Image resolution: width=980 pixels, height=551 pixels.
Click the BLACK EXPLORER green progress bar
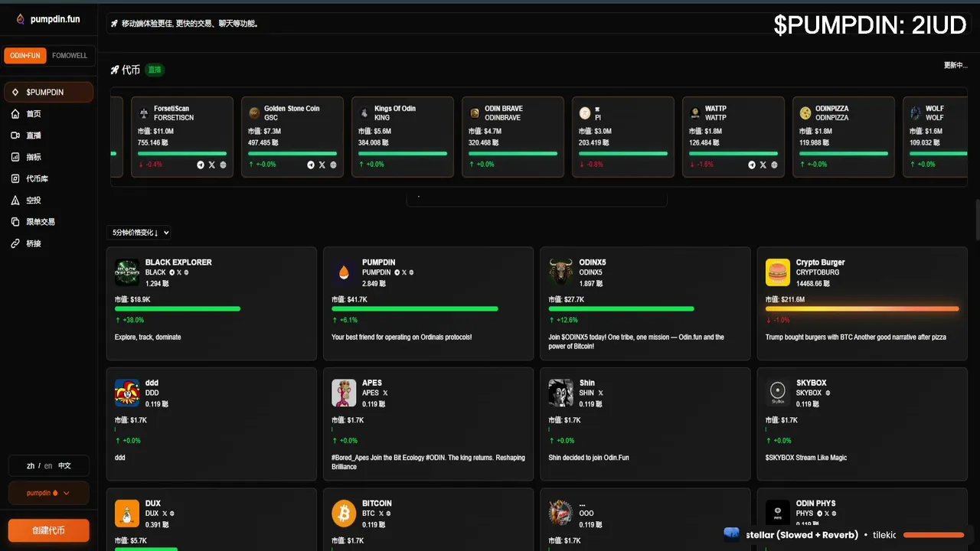pyautogui.click(x=178, y=308)
